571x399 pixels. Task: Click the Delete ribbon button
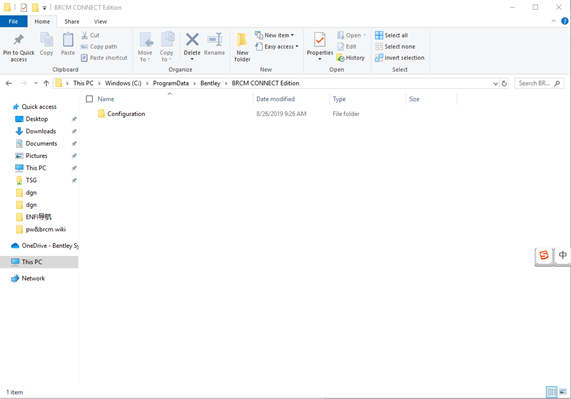(192, 46)
